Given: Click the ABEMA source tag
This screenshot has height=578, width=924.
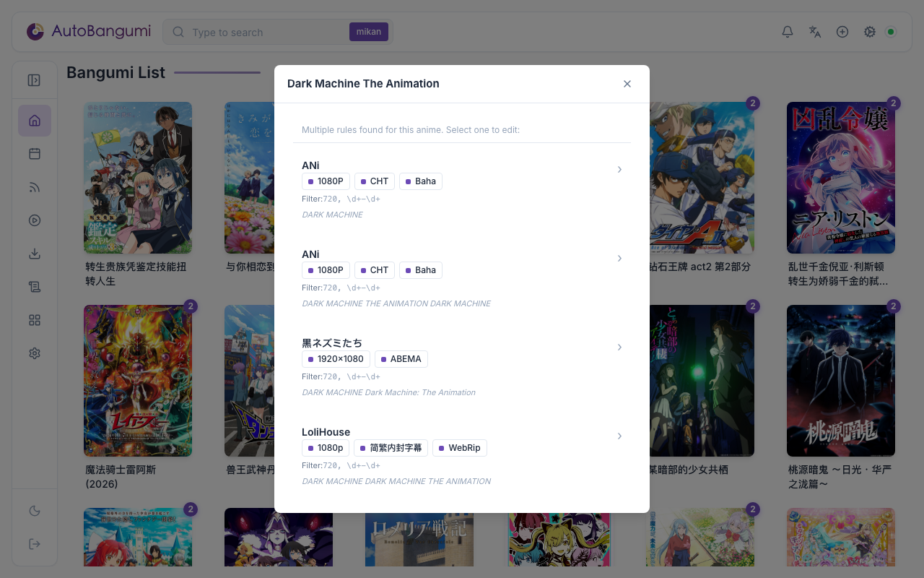Looking at the screenshot, I should pos(401,359).
